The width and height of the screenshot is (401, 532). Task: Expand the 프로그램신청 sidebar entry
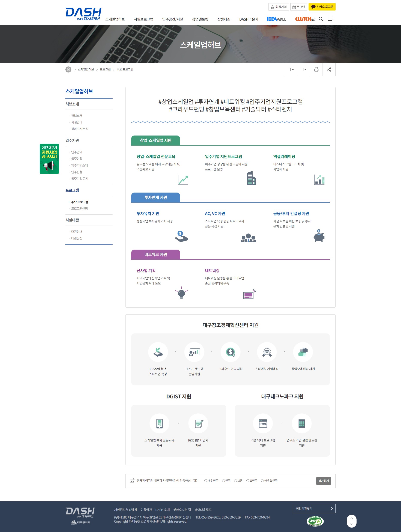80,208
